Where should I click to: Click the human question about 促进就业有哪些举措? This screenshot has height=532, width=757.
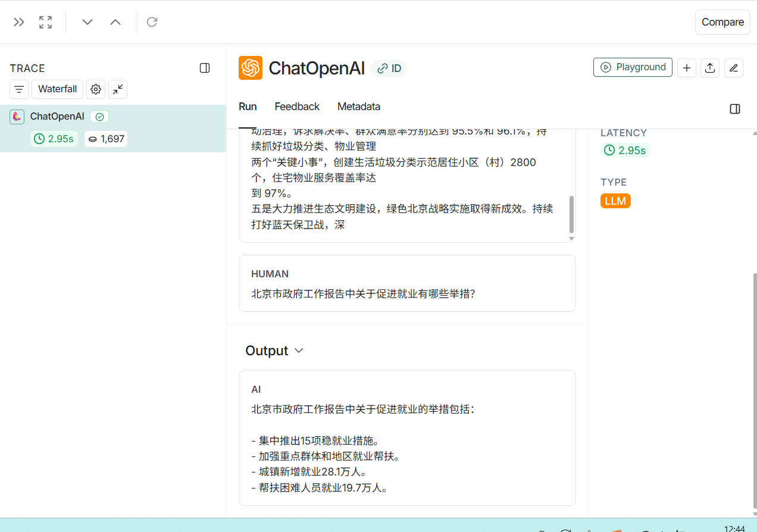(363, 294)
